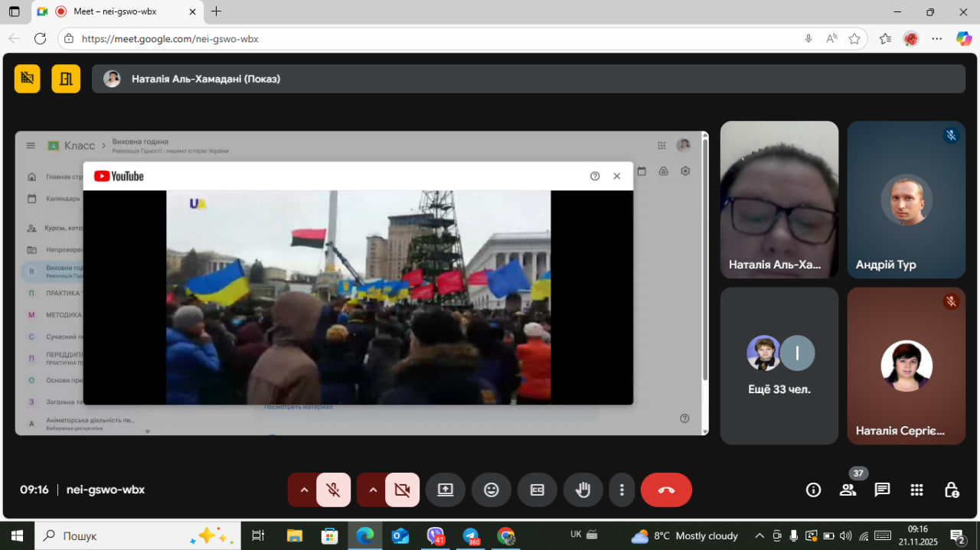Open a new browser tab
Screen dimensions: 980x550
[x=217, y=11]
